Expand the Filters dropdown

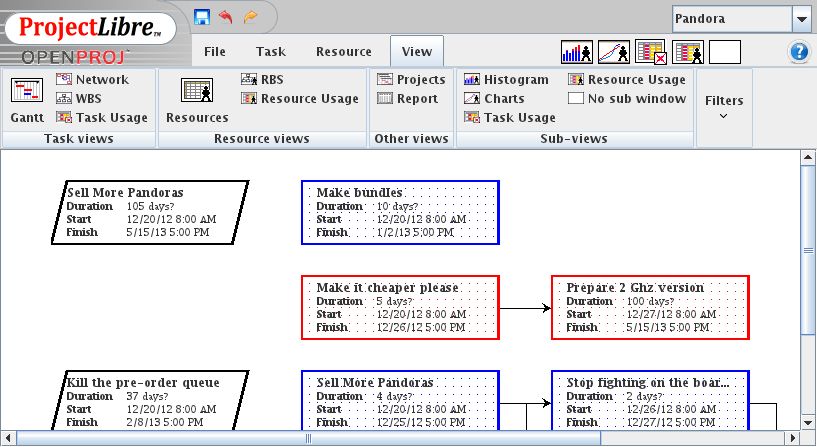pyautogui.click(x=724, y=106)
